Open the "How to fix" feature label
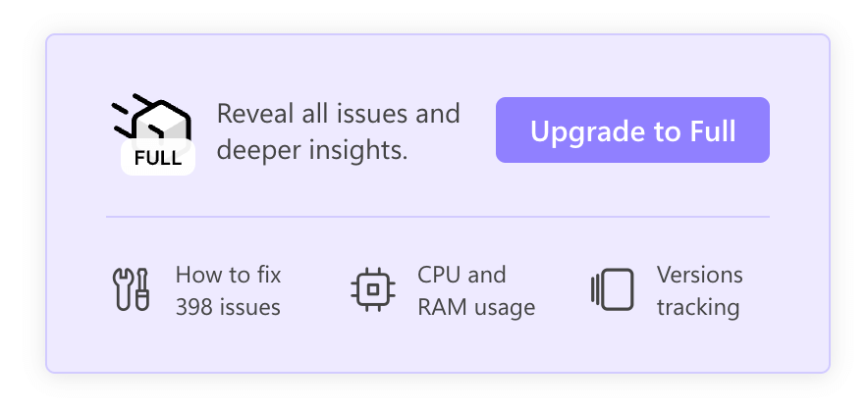This screenshot has width=868, height=410. click(228, 275)
